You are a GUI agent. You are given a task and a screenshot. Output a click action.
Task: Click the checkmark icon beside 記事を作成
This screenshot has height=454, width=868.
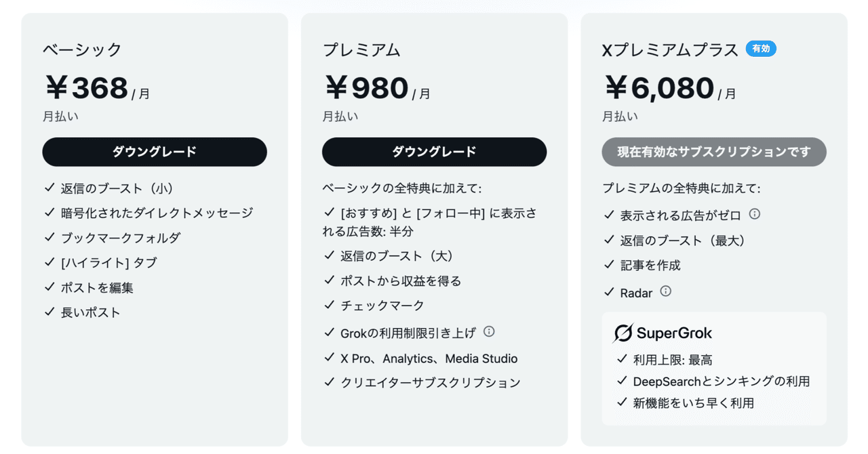click(x=609, y=265)
